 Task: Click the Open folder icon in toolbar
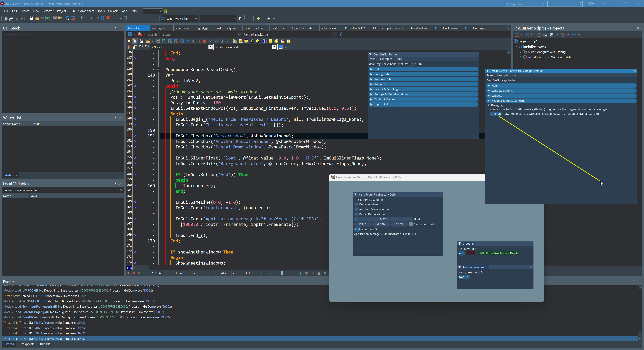coord(37,18)
